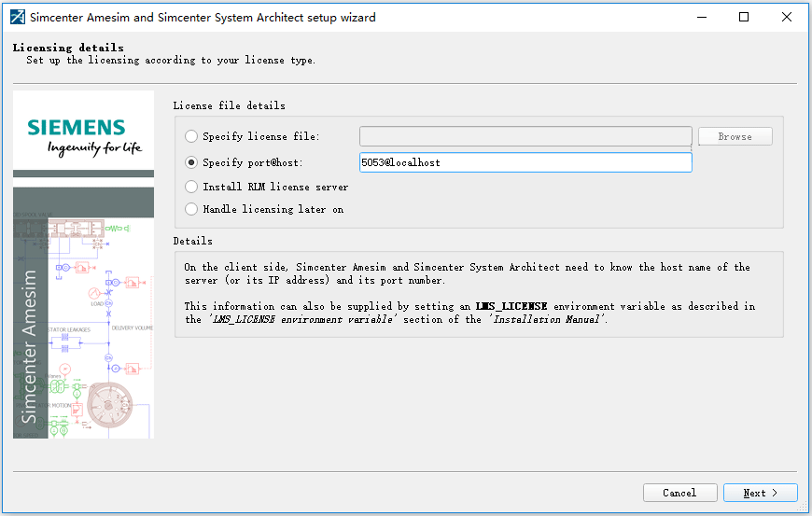This screenshot has width=812, height=516.
Task: Maximize the setup wizard window
Action: pyautogui.click(x=744, y=17)
